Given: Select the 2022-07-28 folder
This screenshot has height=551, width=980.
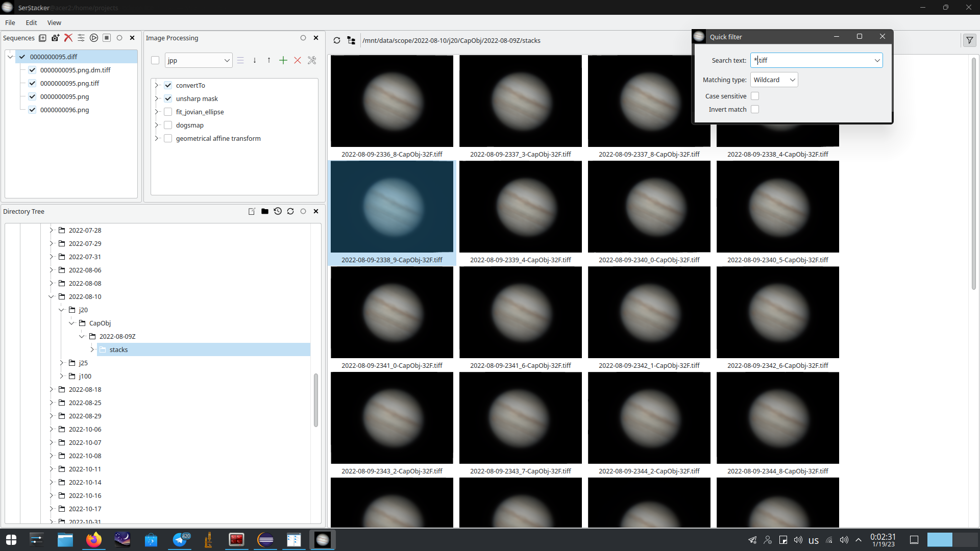Looking at the screenshot, I should tap(85, 230).
